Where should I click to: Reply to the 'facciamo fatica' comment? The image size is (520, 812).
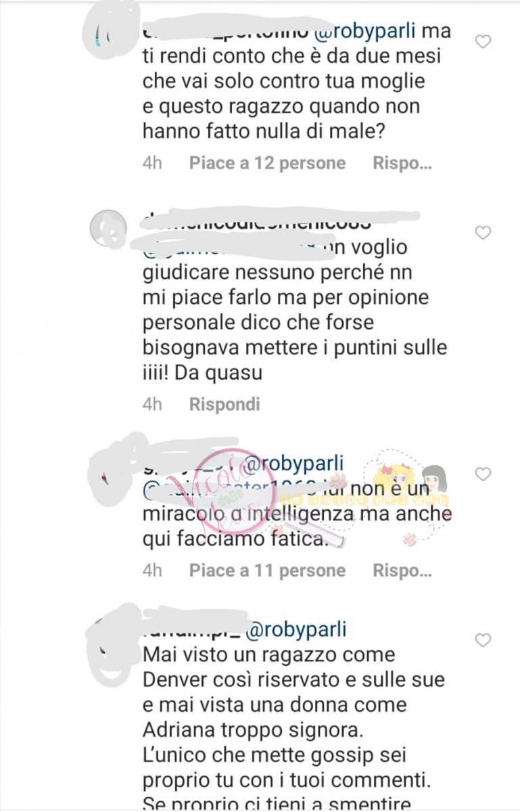pos(402,570)
